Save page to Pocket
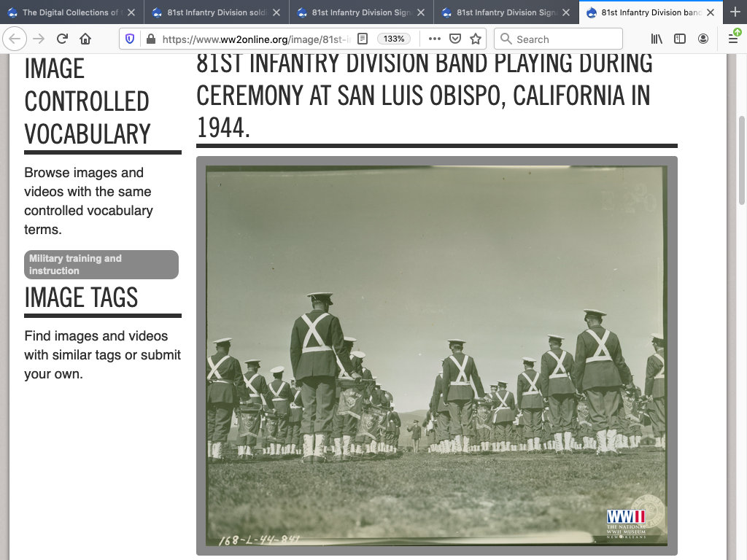This screenshot has width=747, height=560. click(x=454, y=39)
